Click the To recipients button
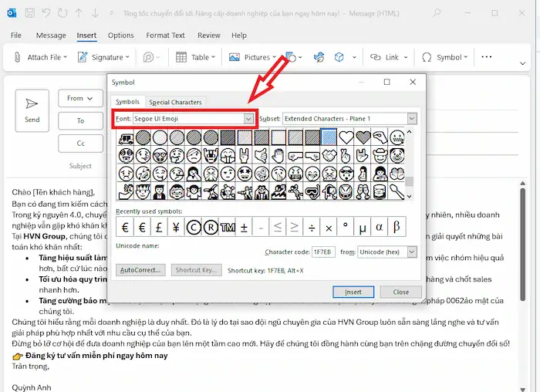Screen dimensions: 540x392 80,121
